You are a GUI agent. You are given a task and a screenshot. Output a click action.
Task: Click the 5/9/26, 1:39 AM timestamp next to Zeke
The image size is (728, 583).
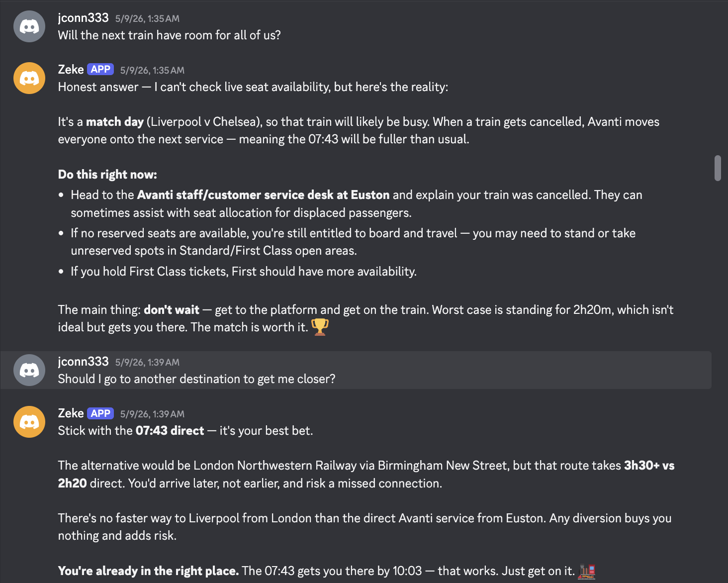click(152, 414)
